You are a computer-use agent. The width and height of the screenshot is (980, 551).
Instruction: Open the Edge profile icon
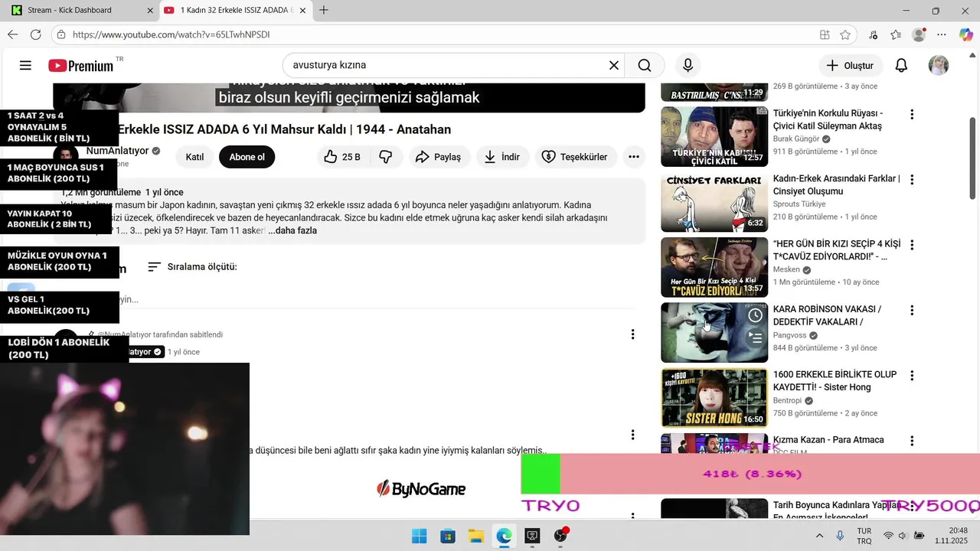click(x=919, y=34)
